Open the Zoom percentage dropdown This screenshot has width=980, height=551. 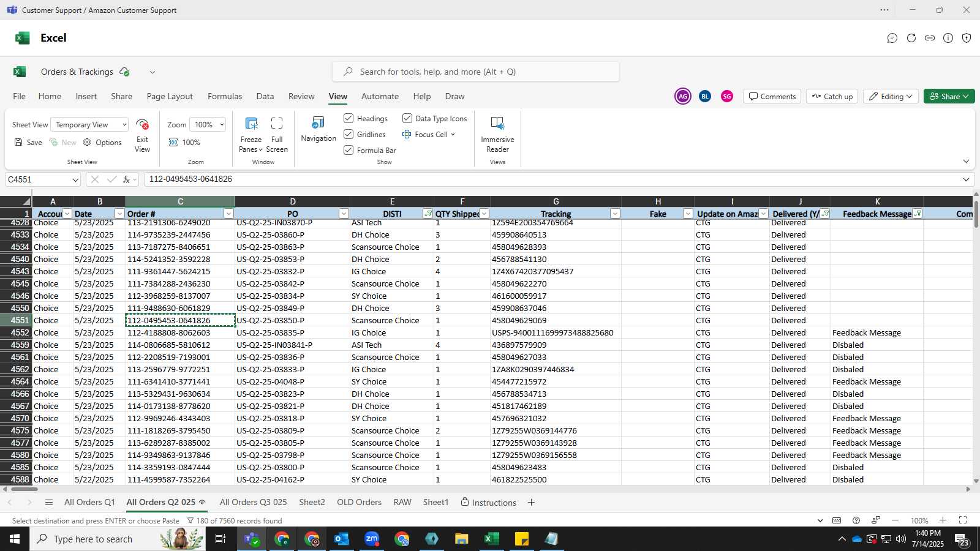[x=208, y=124]
